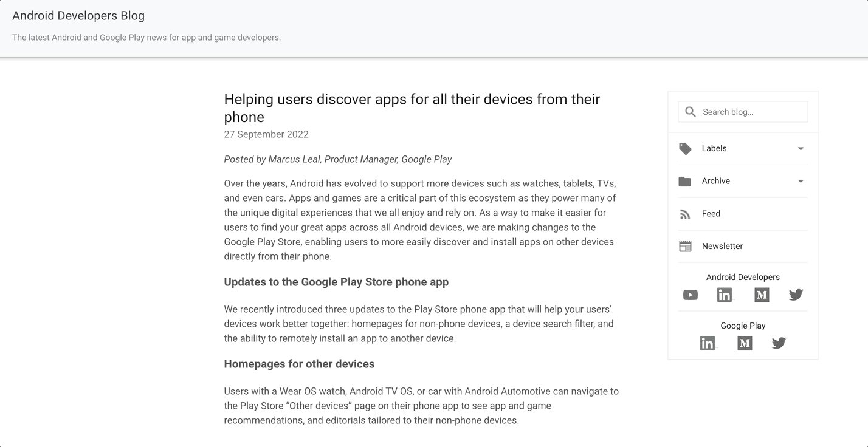This screenshot has height=447, width=868.
Task: Open Android Developers YouTube channel icon
Action: point(691,295)
